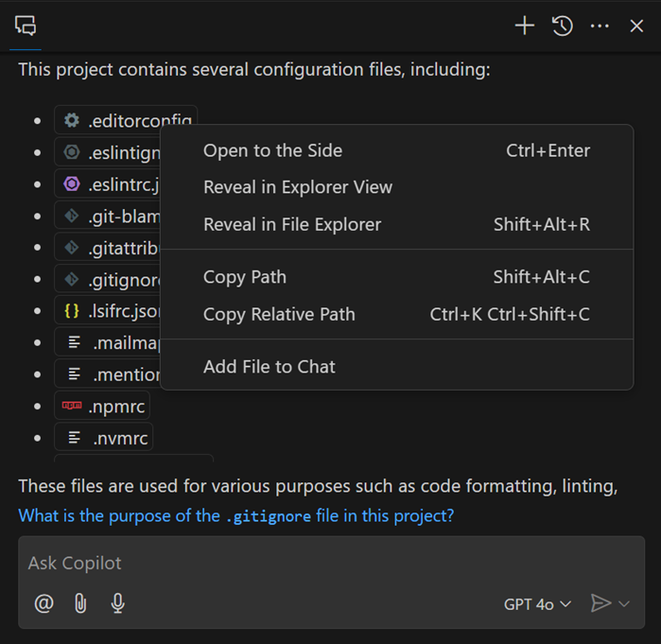The image size is (661, 644).
Task: Choose Open to the Side
Action: tap(272, 150)
